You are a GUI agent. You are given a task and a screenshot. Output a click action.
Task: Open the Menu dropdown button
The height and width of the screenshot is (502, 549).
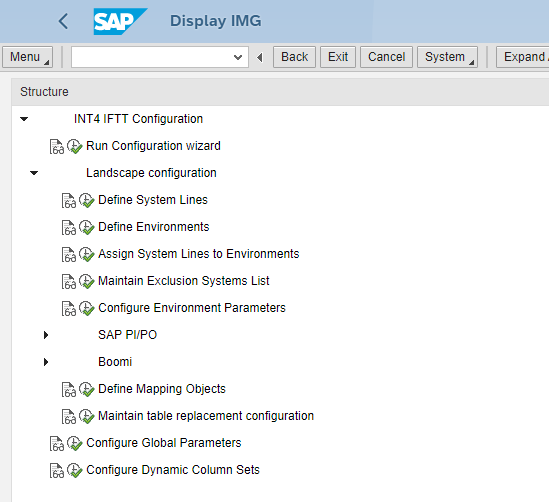[x=28, y=57]
